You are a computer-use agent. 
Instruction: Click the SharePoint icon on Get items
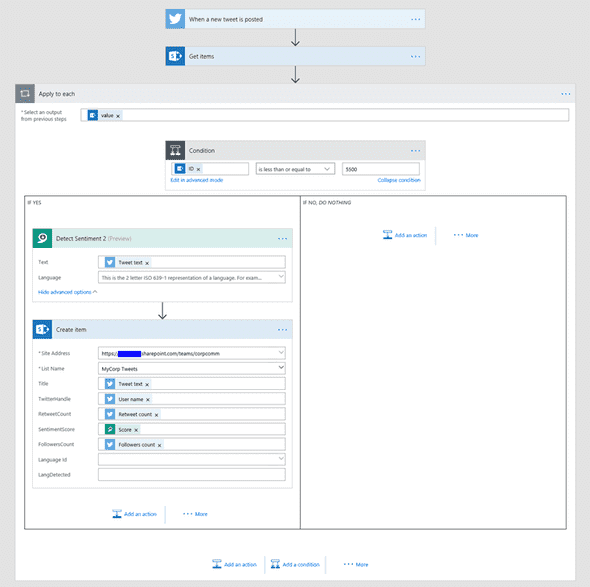tap(175, 56)
